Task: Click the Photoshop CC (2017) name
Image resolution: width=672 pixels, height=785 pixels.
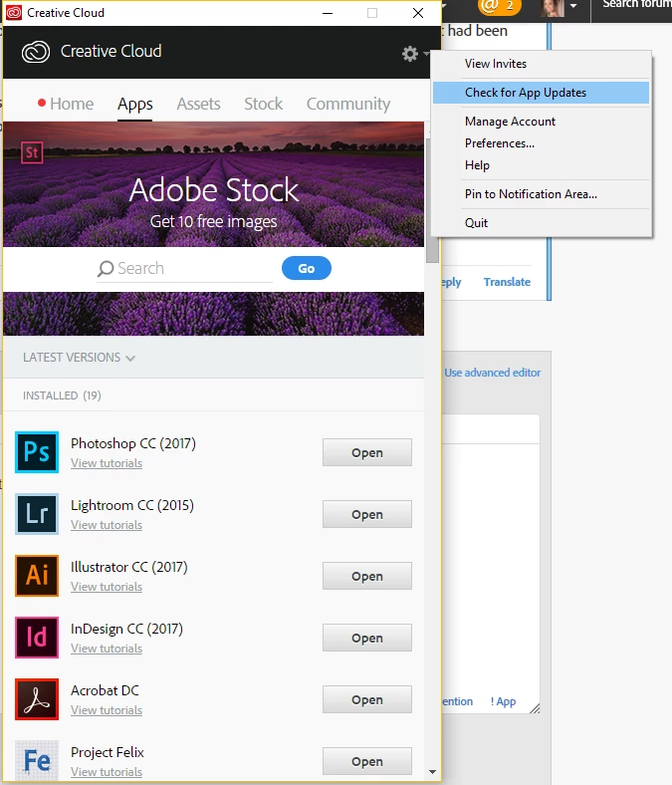Action: 133,443
